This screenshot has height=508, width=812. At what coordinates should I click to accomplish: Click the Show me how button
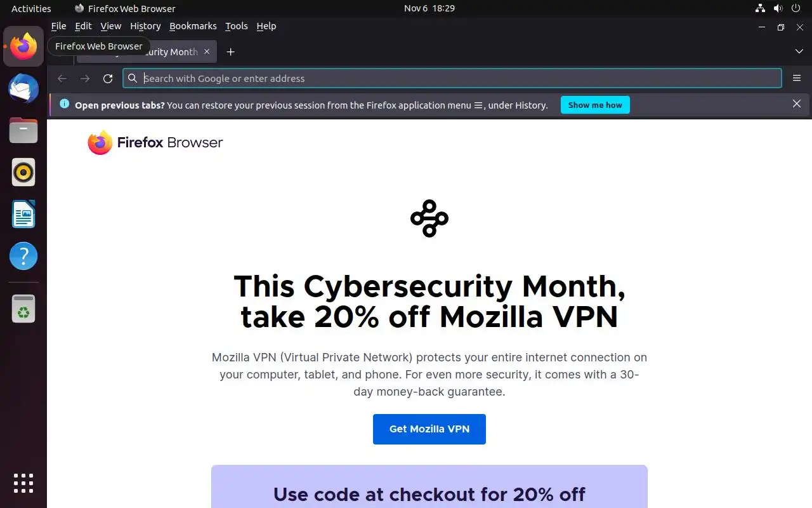pyautogui.click(x=594, y=105)
